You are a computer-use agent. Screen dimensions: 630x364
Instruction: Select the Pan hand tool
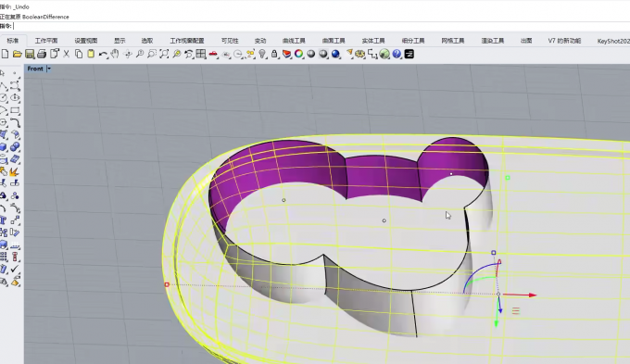tap(115, 54)
